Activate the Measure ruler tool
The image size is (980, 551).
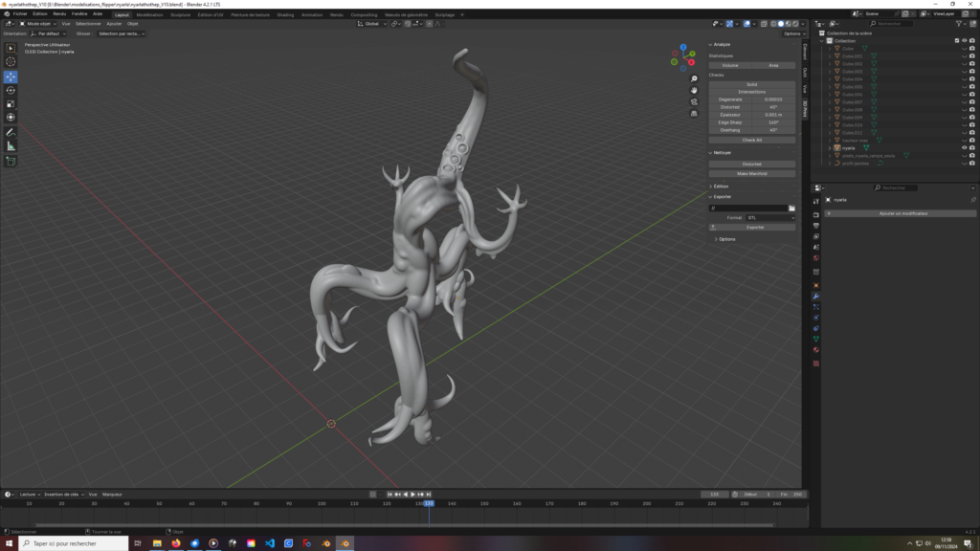[x=11, y=146]
